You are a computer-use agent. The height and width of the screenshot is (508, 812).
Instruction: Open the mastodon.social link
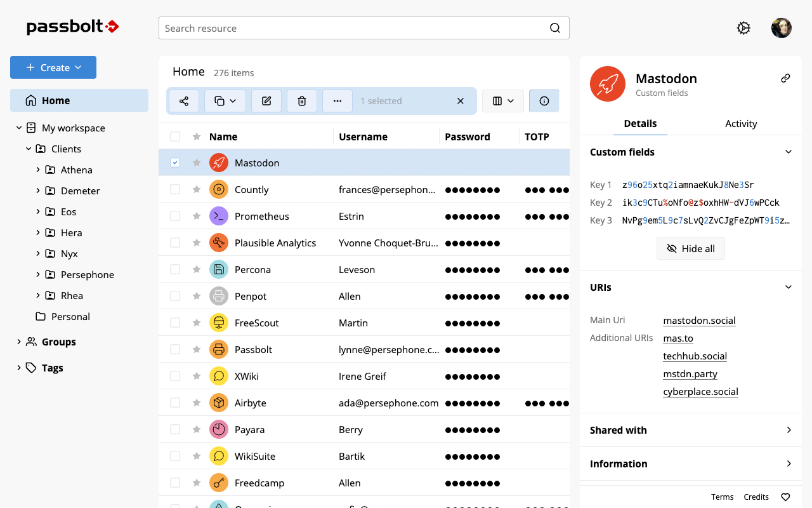tap(699, 321)
